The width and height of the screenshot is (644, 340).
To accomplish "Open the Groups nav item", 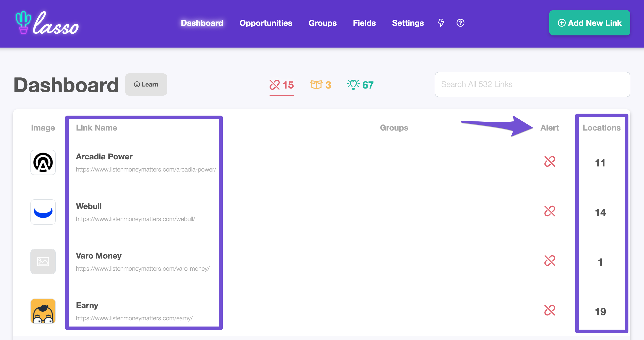I will click(x=323, y=23).
